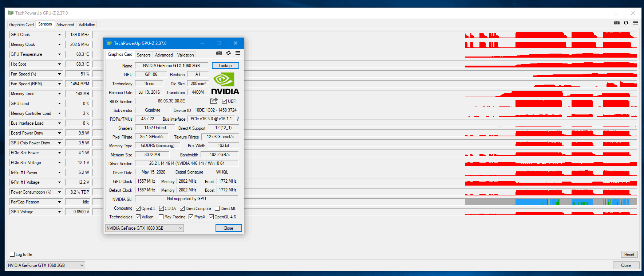Screen dimensions: 644x276
Task: Switch to the Validation tab in the front window
Action: coord(186,55)
